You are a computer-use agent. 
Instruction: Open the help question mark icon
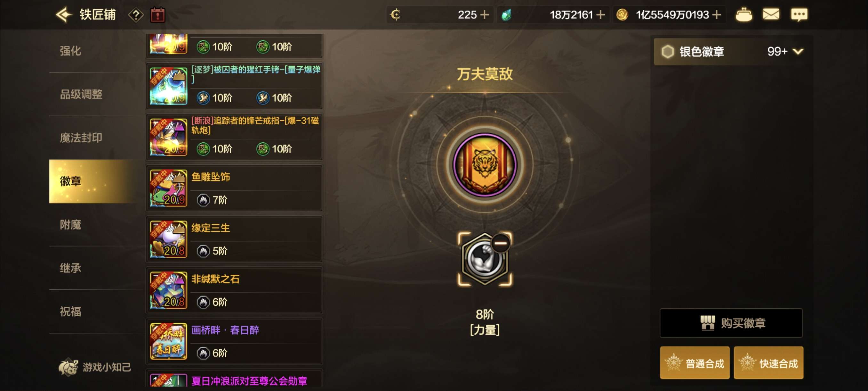[136, 15]
